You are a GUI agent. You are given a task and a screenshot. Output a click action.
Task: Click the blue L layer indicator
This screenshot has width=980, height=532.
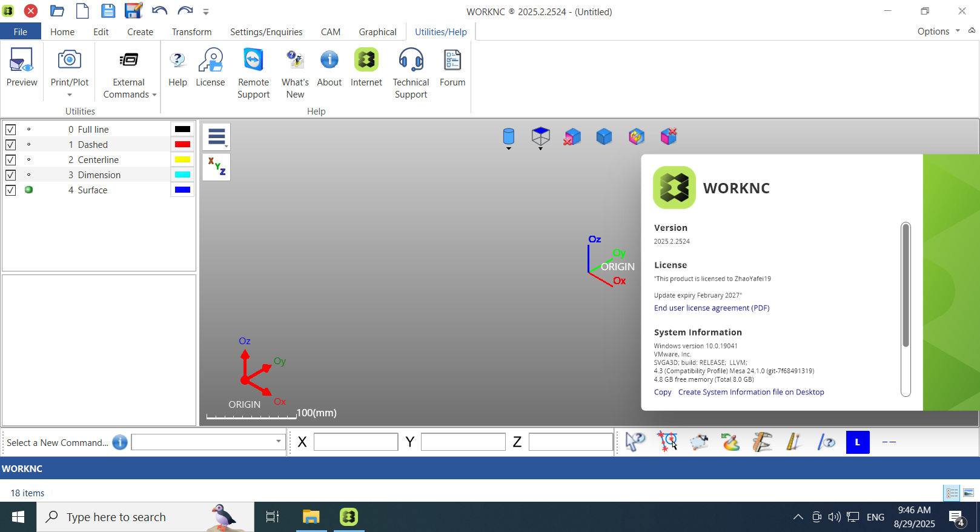(858, 442)
